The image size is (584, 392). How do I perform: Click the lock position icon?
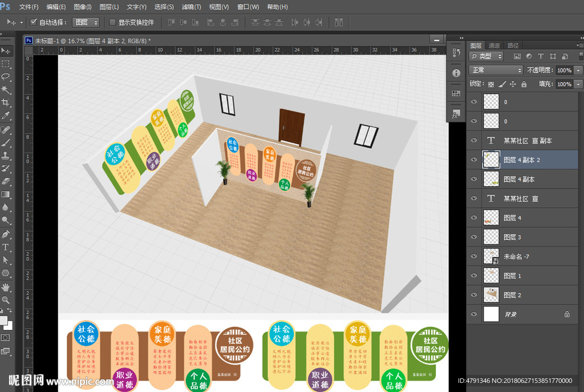pyautogui.click(x=513, y=84)
